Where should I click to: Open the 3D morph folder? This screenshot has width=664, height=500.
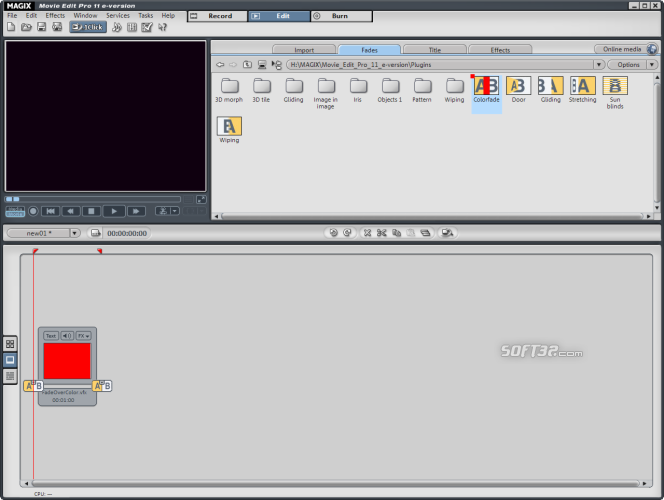[x=229, y=90]
